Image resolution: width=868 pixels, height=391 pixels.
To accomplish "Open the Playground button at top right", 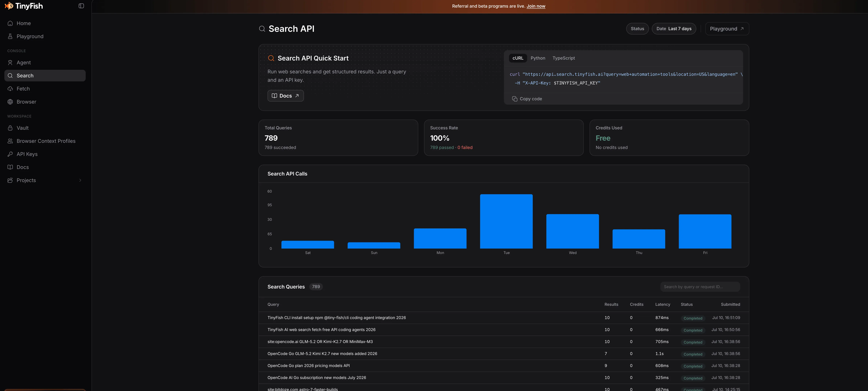I will point(727,29).
